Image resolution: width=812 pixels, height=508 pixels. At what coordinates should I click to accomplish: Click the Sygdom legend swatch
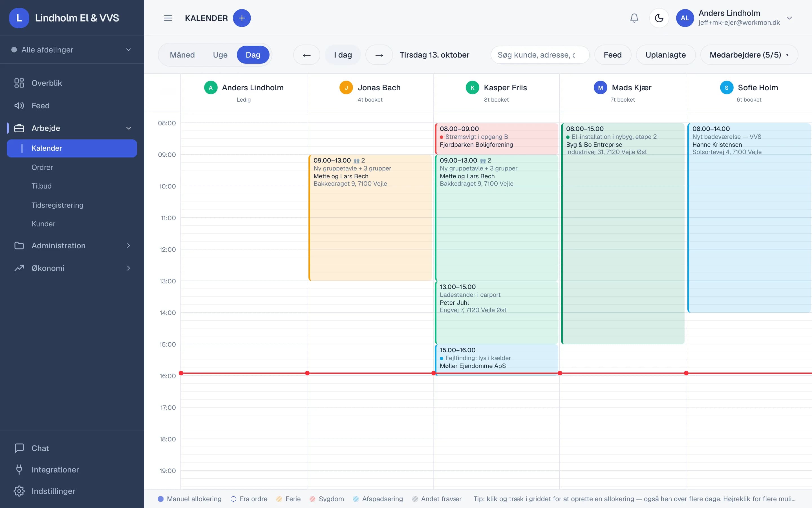click(x=312, y=499)
